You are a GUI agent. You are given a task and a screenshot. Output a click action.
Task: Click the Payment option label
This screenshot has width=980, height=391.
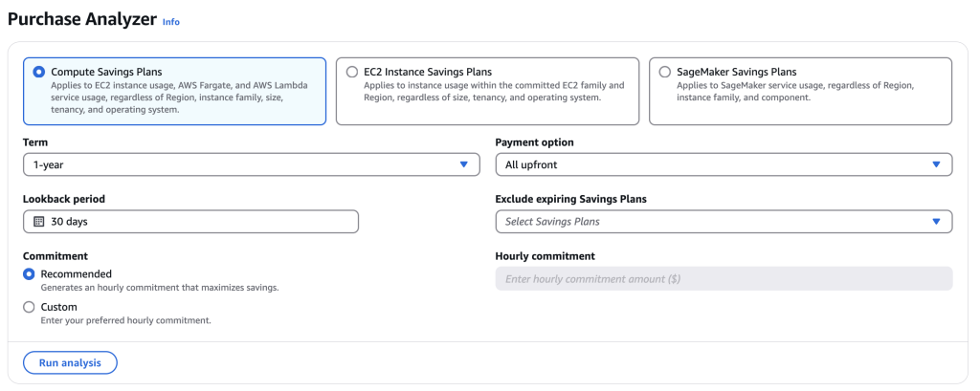[534, 142]
